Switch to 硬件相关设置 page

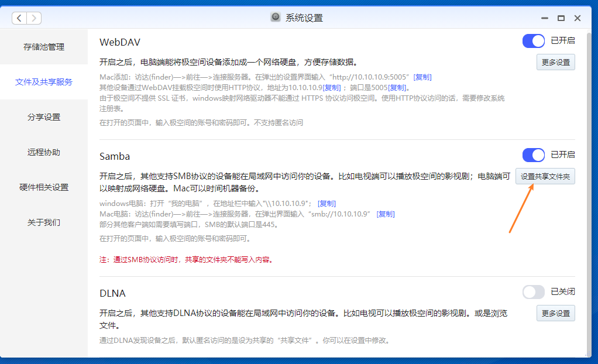coord(44,187)
